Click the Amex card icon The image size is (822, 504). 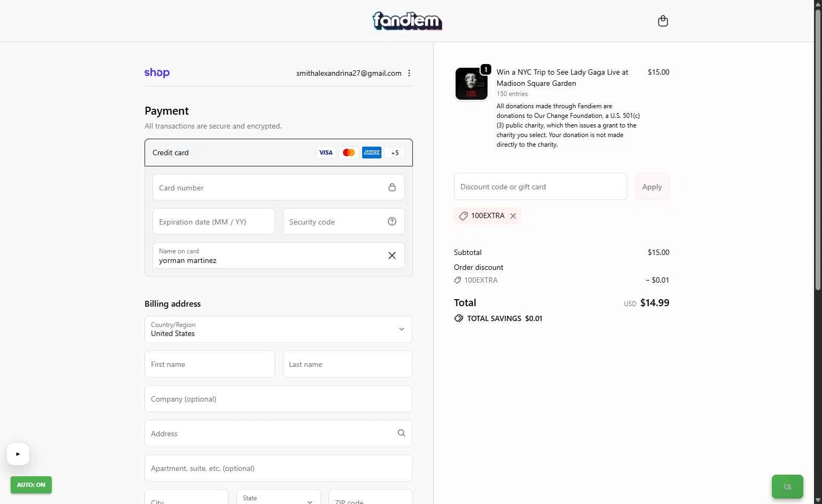coord(372,153)
